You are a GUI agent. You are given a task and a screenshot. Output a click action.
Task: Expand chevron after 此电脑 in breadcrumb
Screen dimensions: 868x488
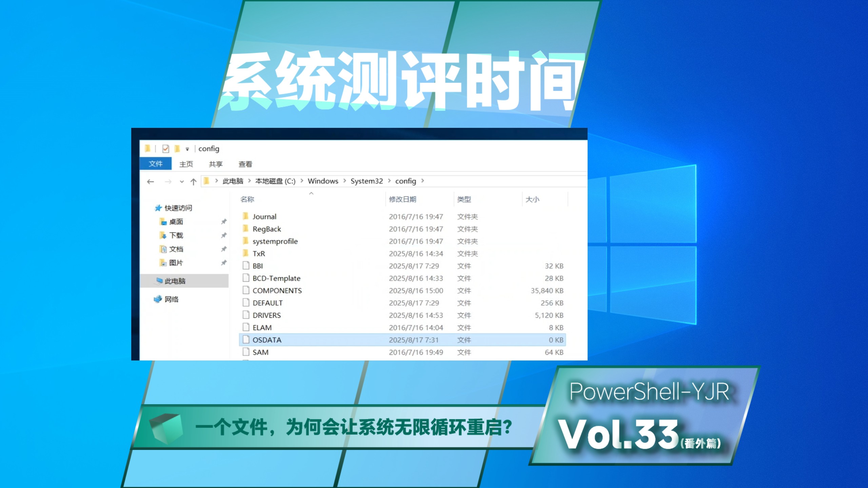(x=249, y=181)
